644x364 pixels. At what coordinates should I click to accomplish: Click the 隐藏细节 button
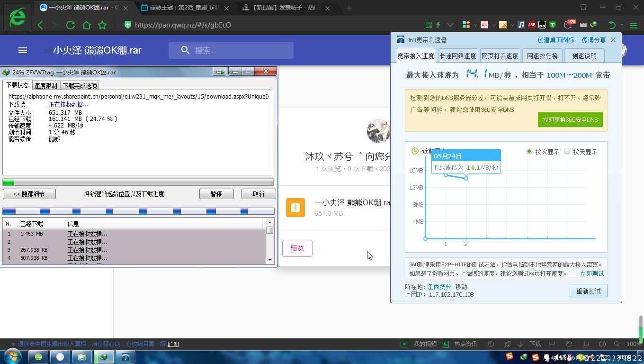(x=29, y=194)
